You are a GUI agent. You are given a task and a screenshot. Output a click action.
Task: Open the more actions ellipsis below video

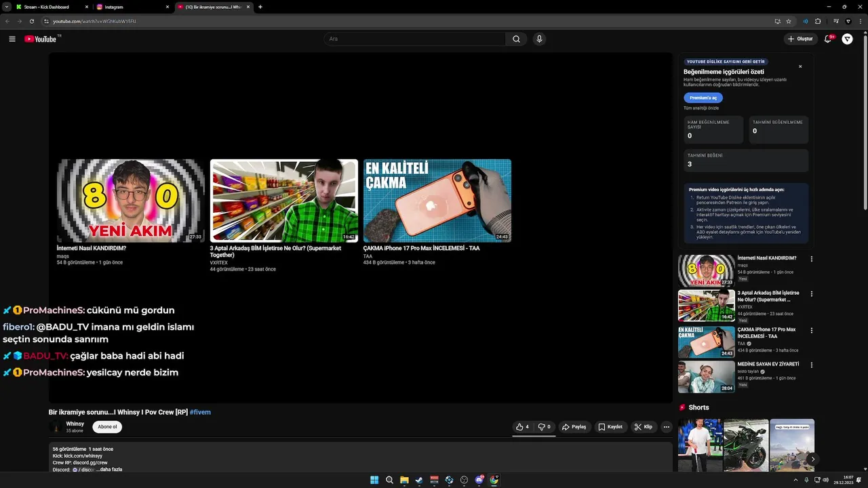click(667, 427)
